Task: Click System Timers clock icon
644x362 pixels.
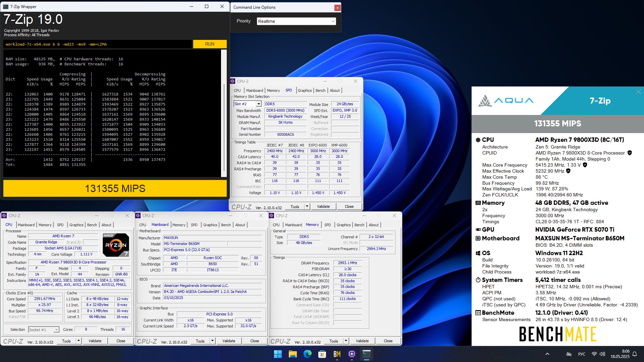Action: pos(478,280)
